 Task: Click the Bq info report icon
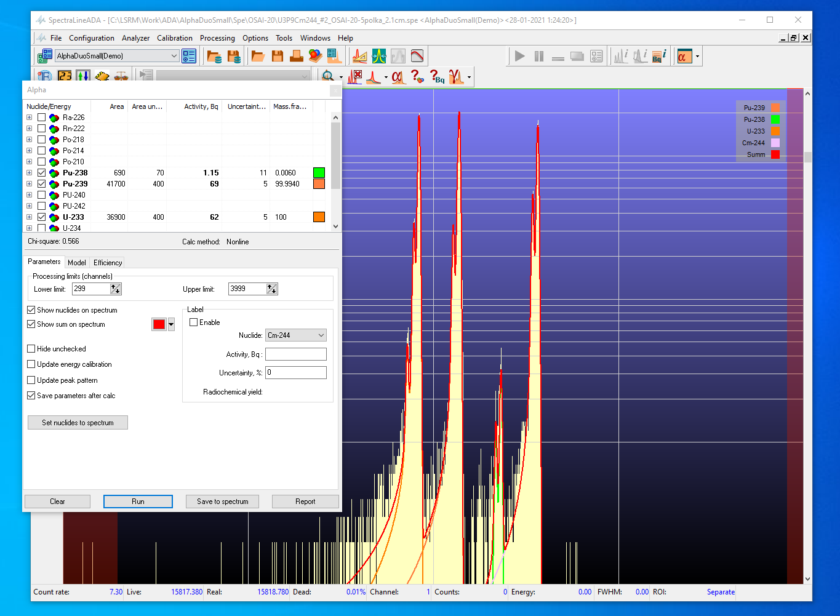click(x=659, y=57)
